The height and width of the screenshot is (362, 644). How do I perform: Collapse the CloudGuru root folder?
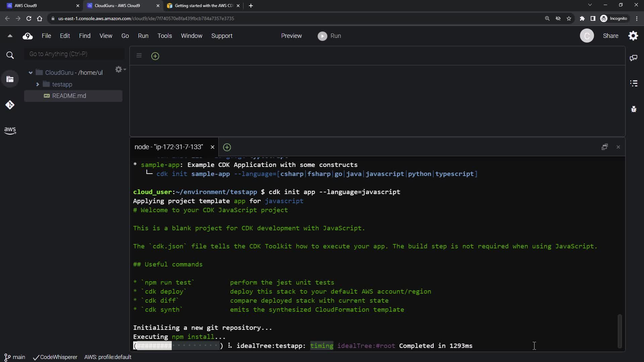pyautogui.click(x=31, y=73)
